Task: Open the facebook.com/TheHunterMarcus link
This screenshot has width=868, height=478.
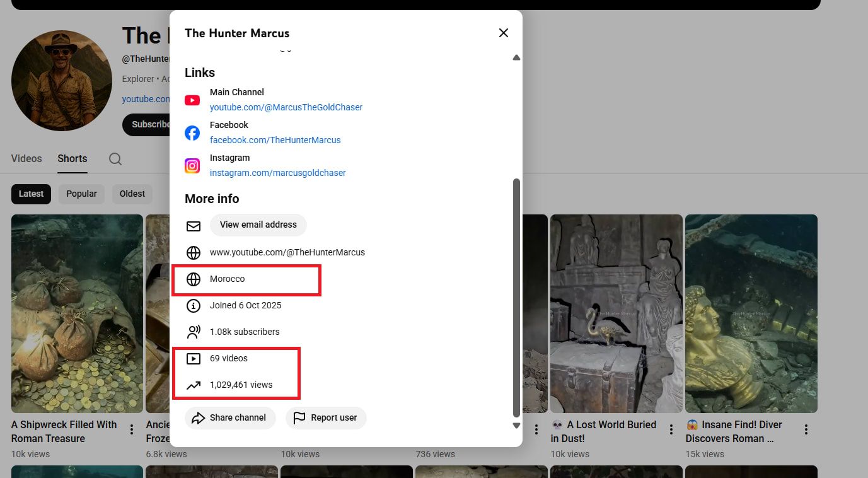Action: click(x=275, y=139)
